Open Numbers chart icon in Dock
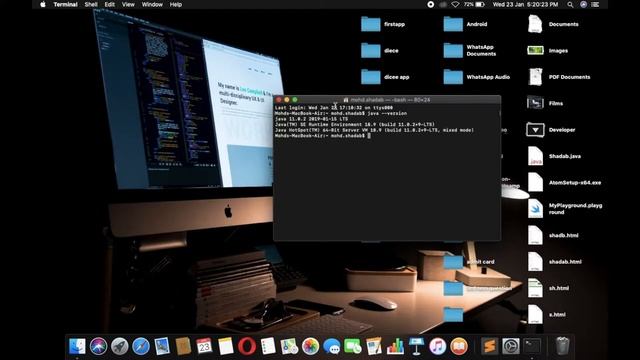Viewport: 640px width, 360px height. [395, 346]
